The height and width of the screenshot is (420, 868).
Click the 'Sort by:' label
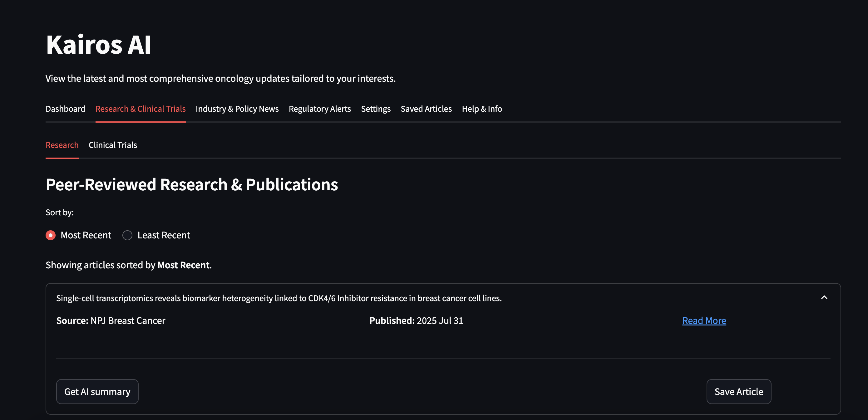tap(60, 212)
